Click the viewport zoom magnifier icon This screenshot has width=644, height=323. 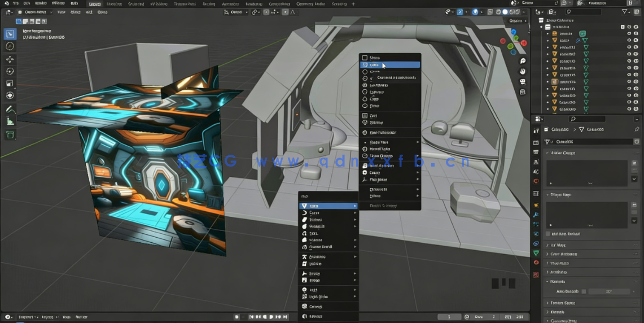(x=523, y=61)
